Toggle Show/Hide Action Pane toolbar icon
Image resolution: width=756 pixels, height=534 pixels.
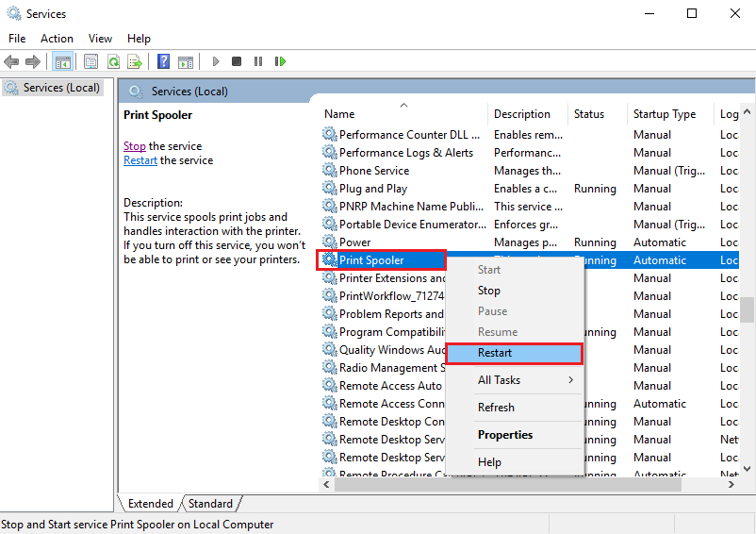tap(186, 61)
